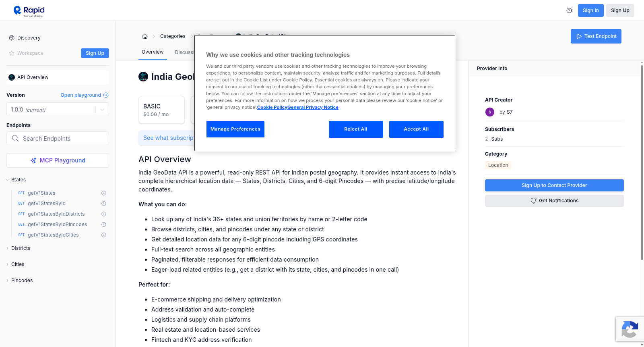Open the API Overview sidebar item
This screenshot has height=347, width=644.
tap(58, 77)
